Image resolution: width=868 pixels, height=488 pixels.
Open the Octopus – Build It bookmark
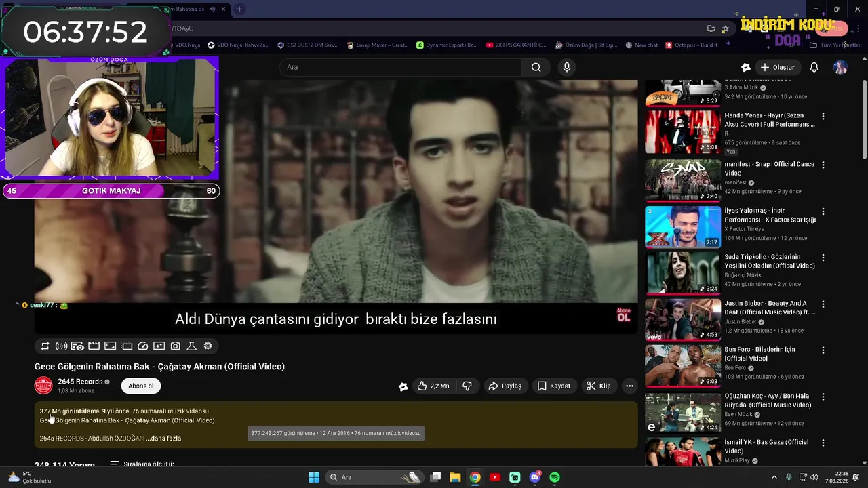(x=692, y=45)
